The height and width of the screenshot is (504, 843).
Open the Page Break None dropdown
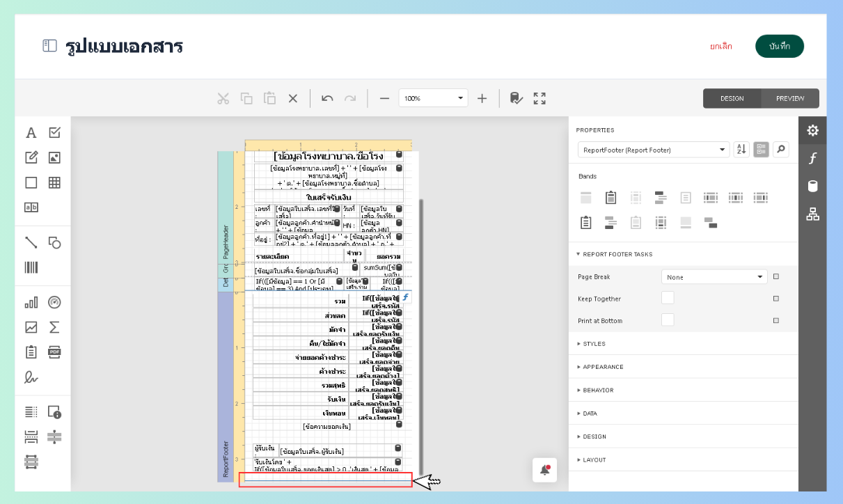pos(714,276)
